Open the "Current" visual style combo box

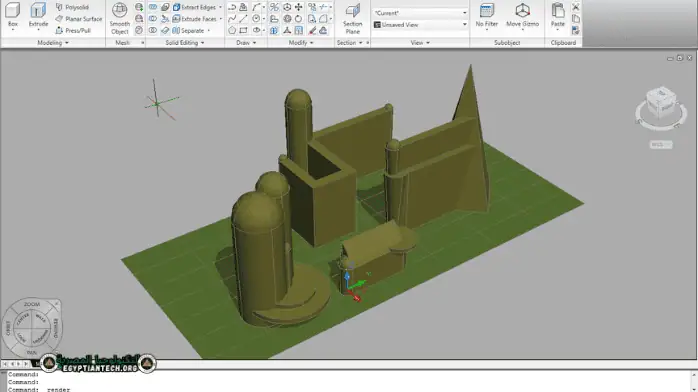coord(420,13)
